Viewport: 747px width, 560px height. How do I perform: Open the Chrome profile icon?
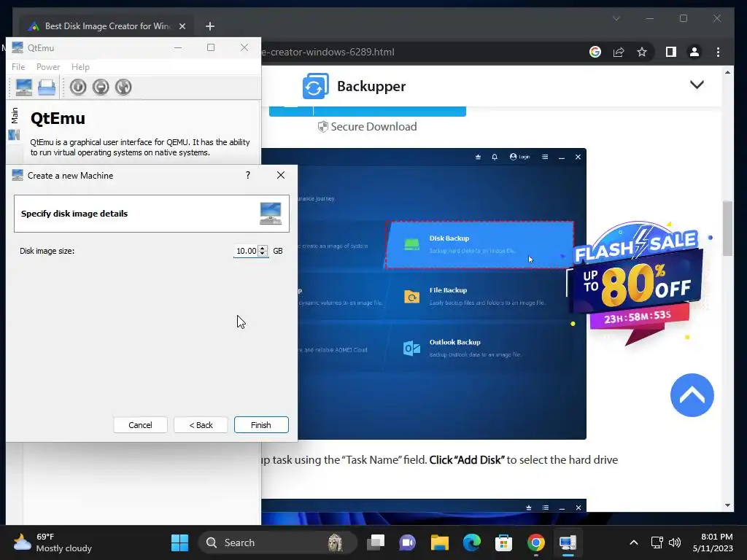tap(694, 52)
